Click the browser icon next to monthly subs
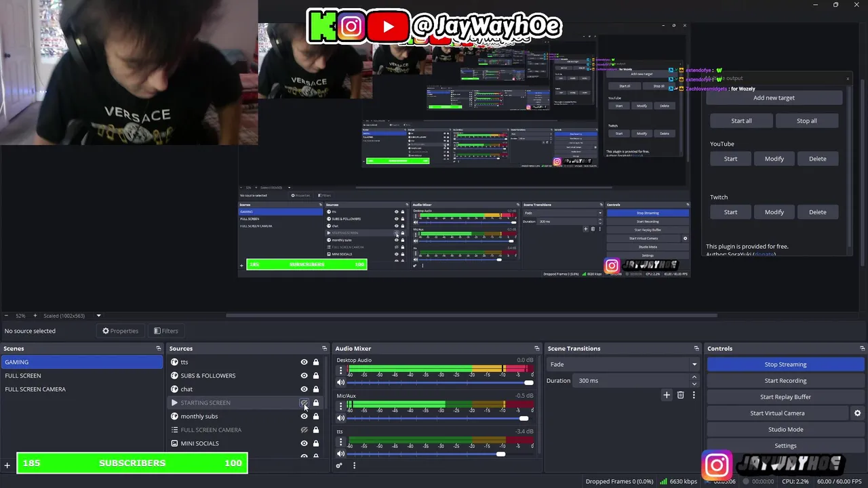Viewport: 868px width, 488px height. pos(174,416)
